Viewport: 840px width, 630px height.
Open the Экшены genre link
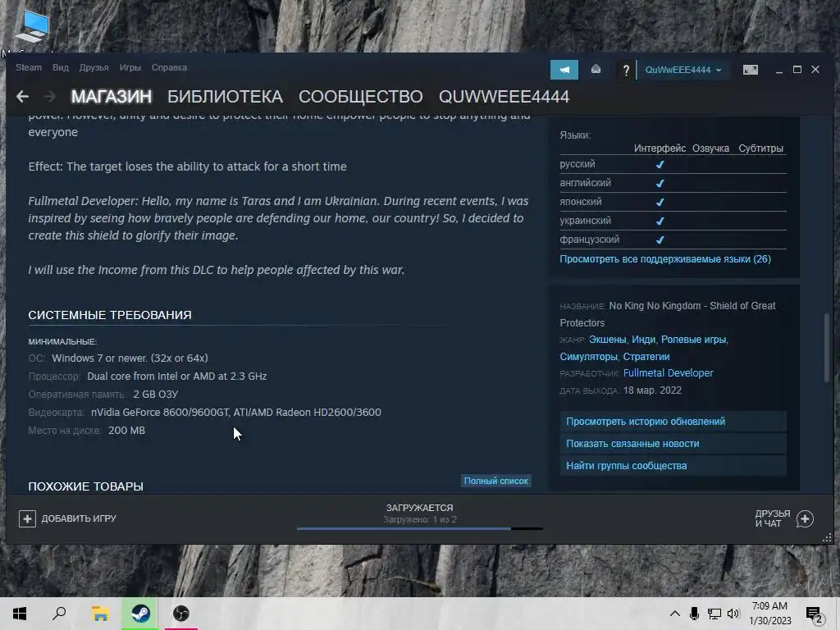(608, 340)
